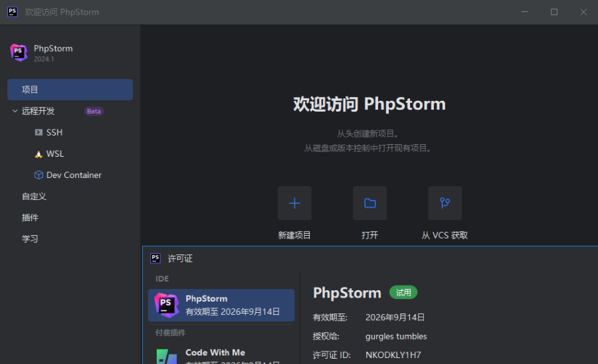Select Dev Container under remote development
Screen dimensions: 598x364
pos(74,175)
